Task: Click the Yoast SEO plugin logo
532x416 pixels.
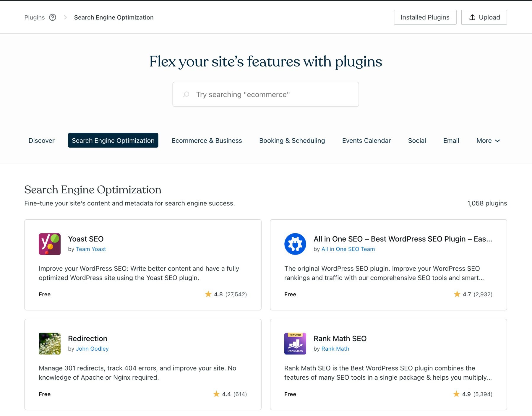Action: 49,244
